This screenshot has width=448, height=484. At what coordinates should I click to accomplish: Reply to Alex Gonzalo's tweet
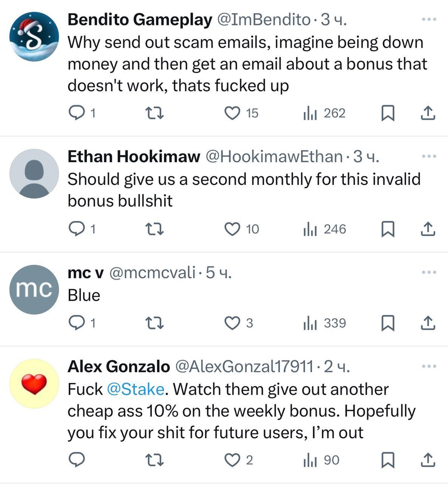click(x=77, y=460)
